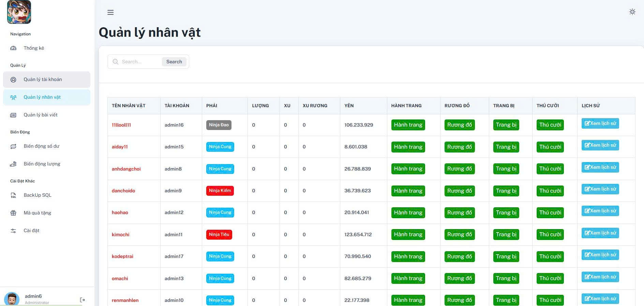Open Quản lý bài viết menu item

[40, 115]
